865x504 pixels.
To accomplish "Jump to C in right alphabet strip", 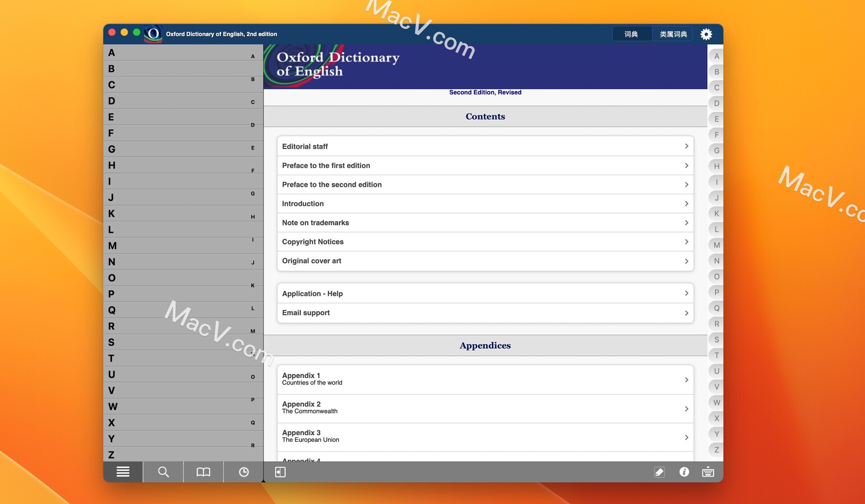I will [x=716, y=87].
